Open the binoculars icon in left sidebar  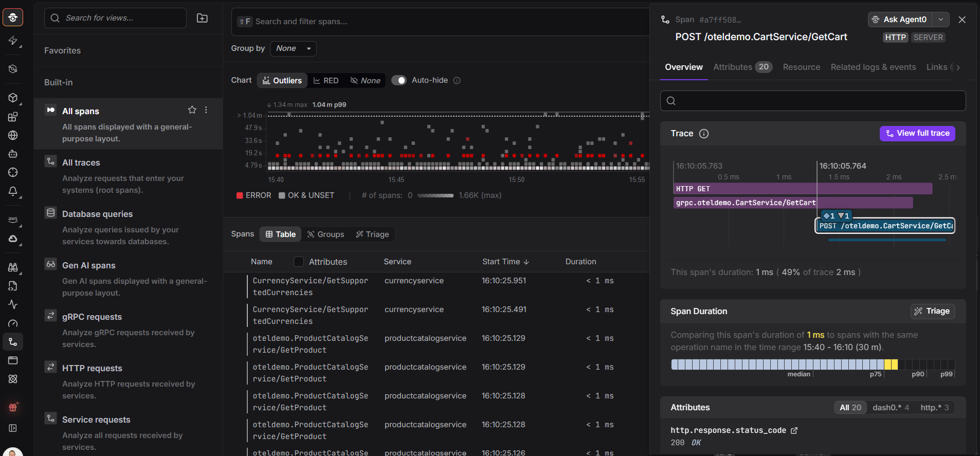coord(13,267)
